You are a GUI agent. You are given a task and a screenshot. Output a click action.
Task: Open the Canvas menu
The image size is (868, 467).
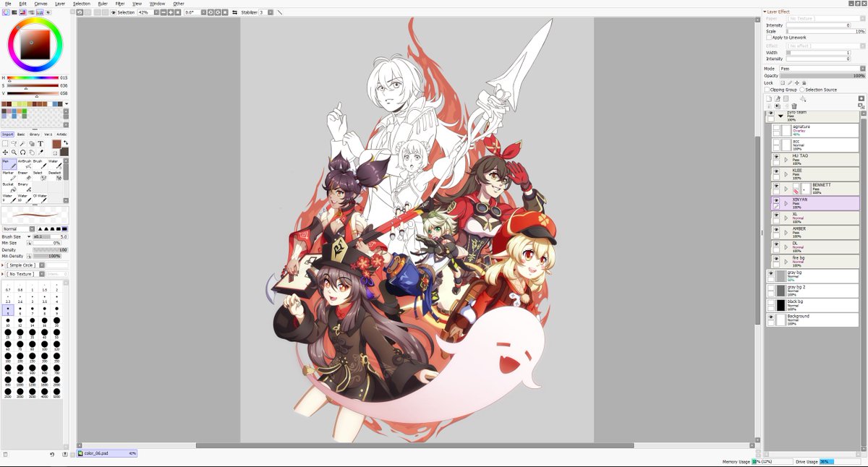41,4
